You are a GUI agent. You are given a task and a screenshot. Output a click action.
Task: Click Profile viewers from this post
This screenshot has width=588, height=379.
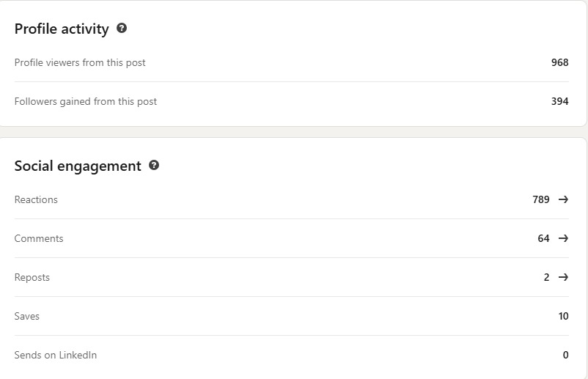pos(80,62)
